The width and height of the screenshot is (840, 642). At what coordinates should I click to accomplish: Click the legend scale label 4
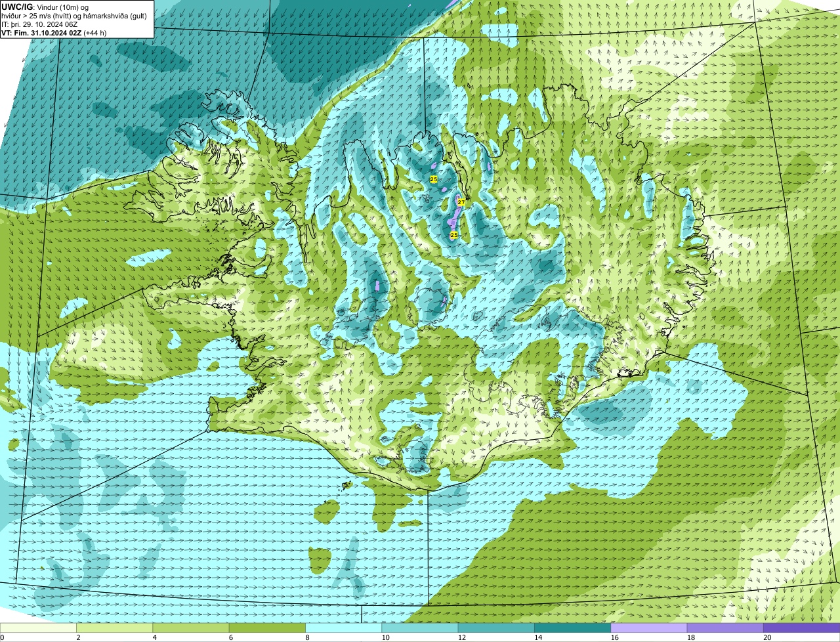pos(154,637)
